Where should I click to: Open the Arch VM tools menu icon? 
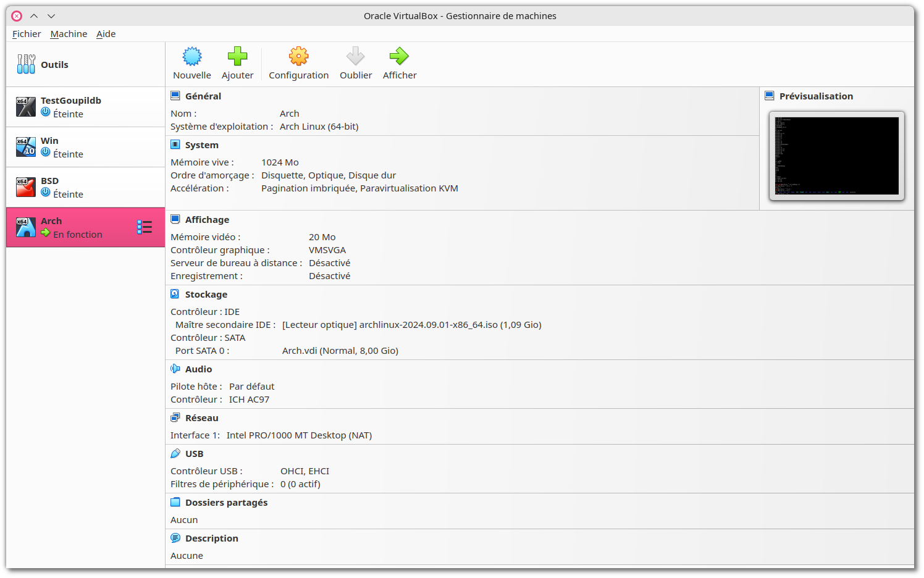pyautogui.click(x=145, y=227)
